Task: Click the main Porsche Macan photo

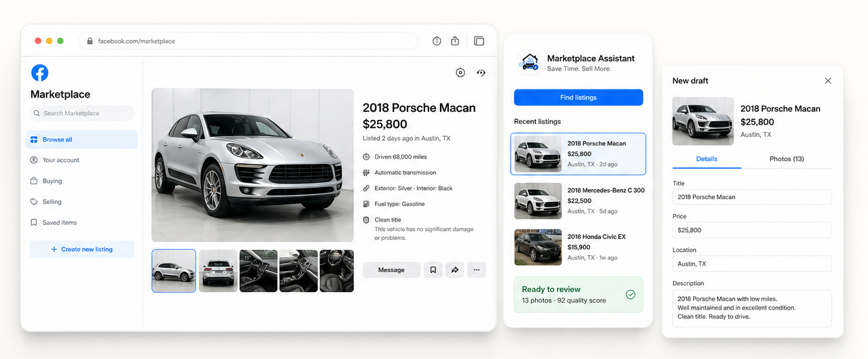Action: click(253, 165)
